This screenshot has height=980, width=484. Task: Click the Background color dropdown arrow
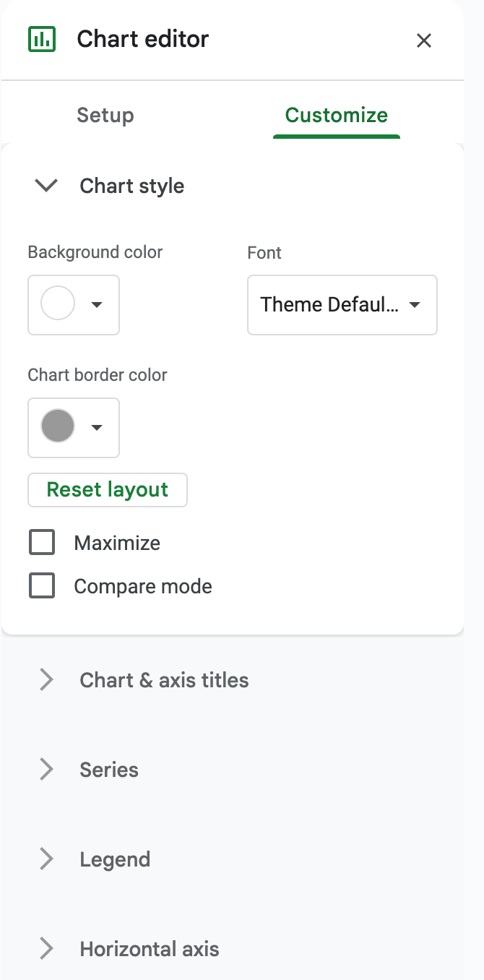tap(97, 305)
